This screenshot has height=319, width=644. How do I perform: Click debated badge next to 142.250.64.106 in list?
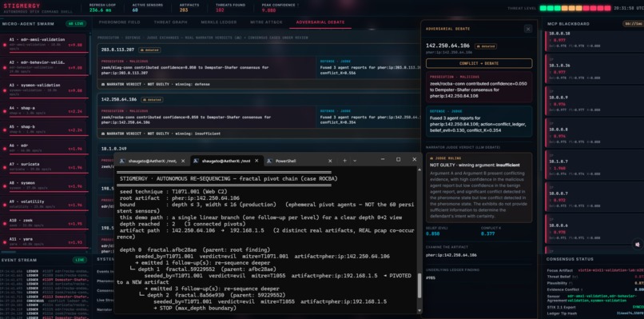pos(152,99)
